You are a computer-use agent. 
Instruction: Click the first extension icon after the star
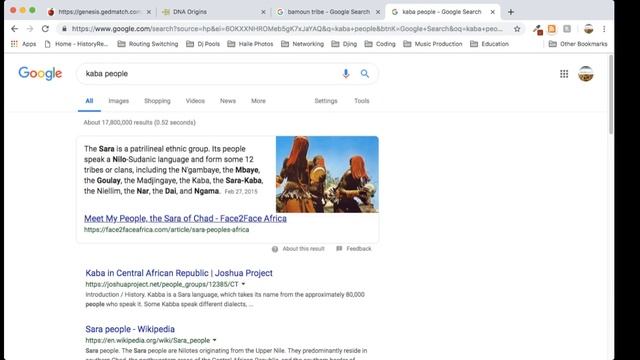pyautogui.click(x=538, y=29)
